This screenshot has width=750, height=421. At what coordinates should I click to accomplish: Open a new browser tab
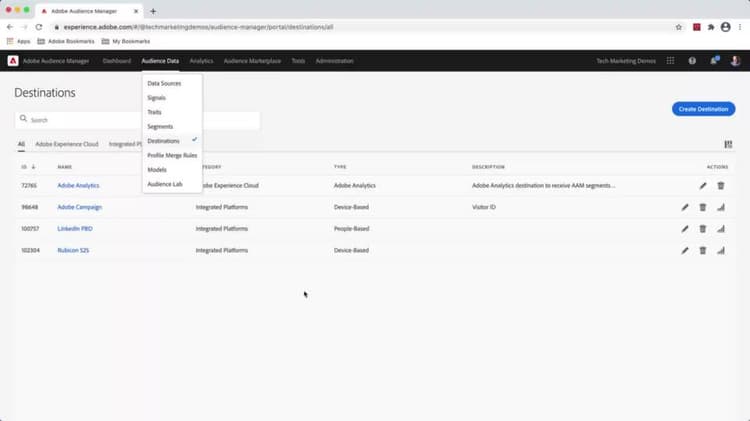tap(153, 11)
